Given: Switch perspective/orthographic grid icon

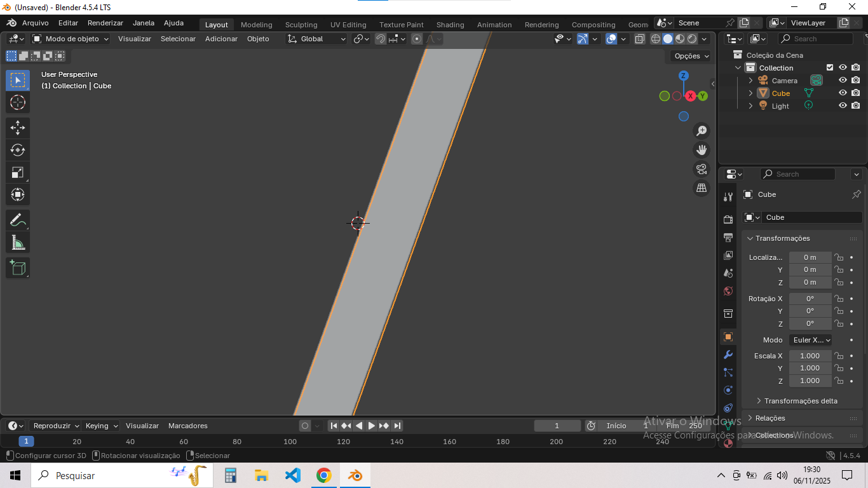Looking at the screenshot, I should point(702,188).
